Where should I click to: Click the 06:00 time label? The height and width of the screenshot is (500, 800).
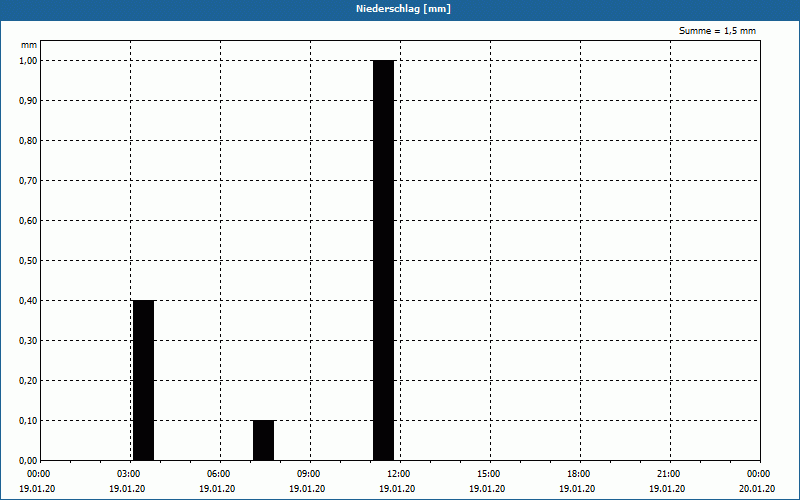pyautogui.click(x=220, y=474)
